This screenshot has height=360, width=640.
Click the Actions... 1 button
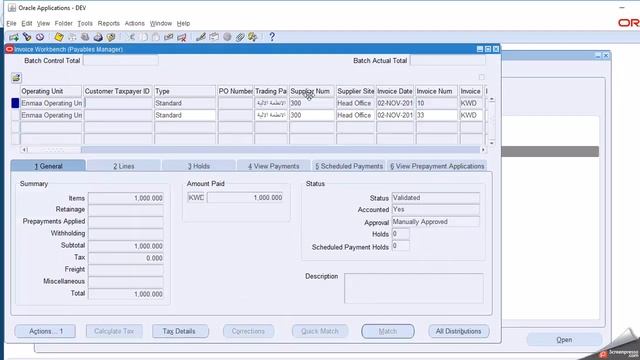[45, 331]
